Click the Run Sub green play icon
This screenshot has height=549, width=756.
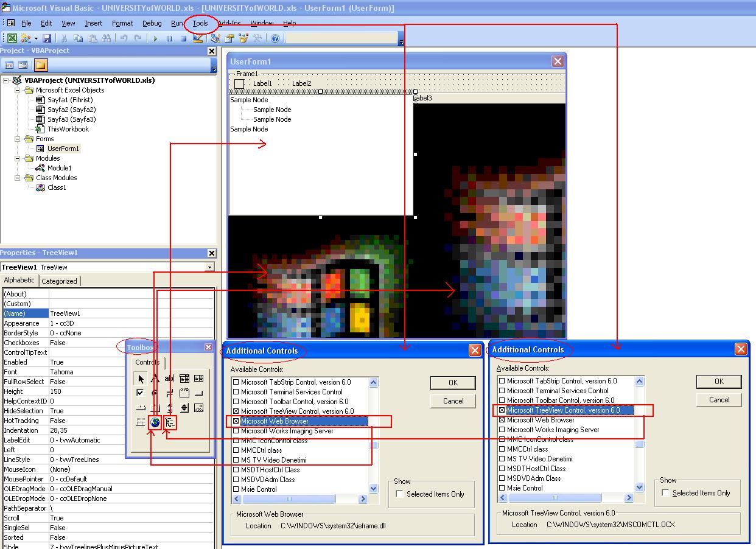tap(155, 38)
